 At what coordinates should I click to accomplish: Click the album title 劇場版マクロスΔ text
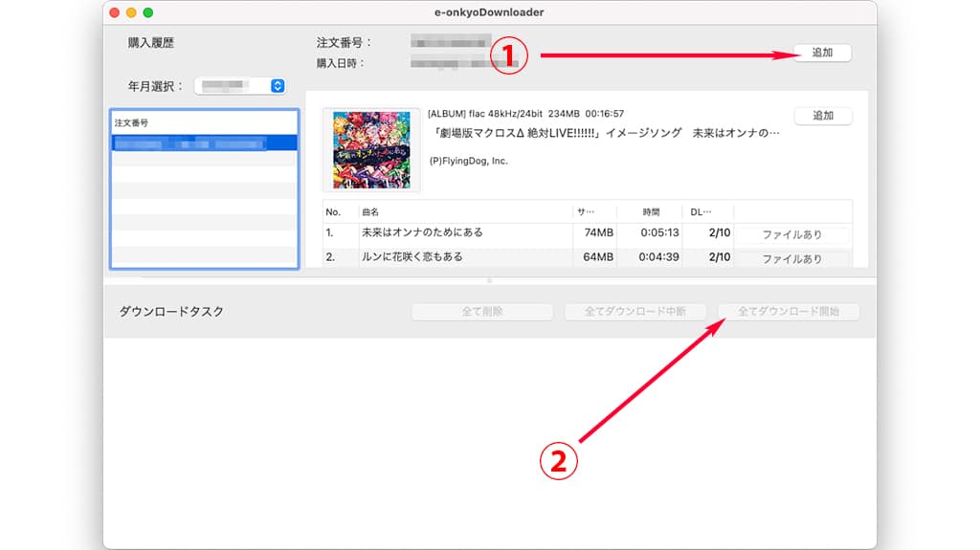(x=606, y=133)
